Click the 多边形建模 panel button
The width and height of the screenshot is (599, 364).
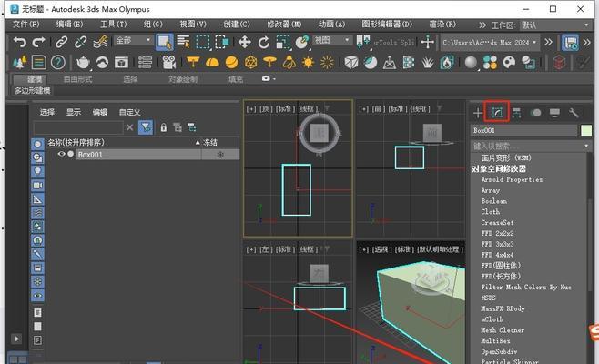[x=32, y=91]
